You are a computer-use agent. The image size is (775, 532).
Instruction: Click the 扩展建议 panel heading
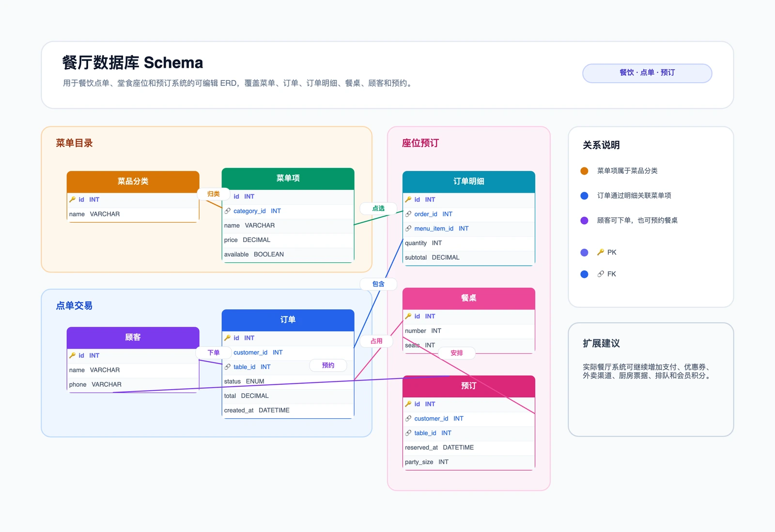pos(601,343)
